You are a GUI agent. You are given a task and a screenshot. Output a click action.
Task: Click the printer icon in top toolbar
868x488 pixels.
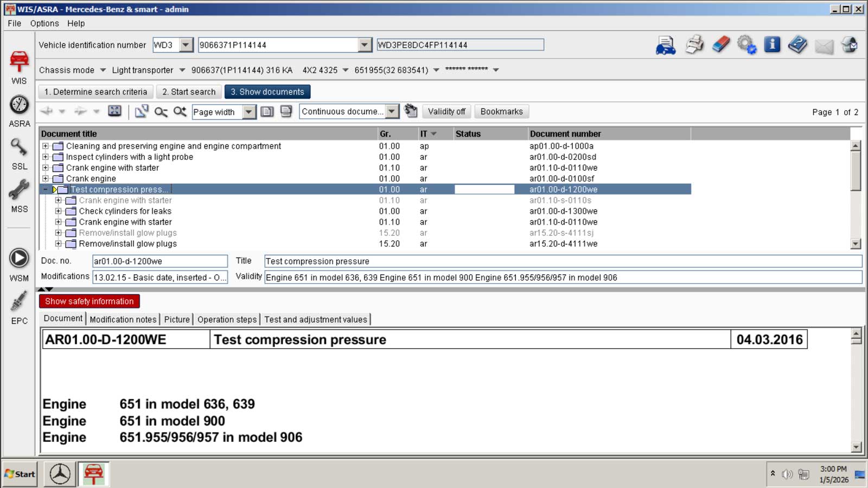(x=694, y=45)
